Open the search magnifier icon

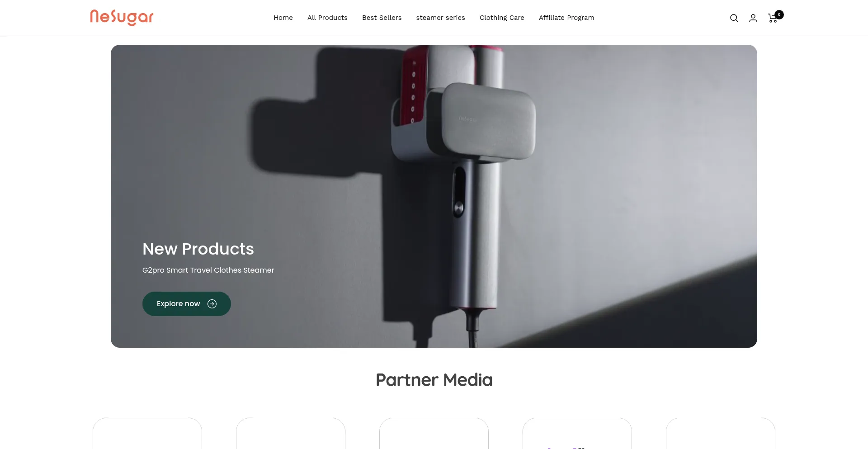tap(734, 18)
